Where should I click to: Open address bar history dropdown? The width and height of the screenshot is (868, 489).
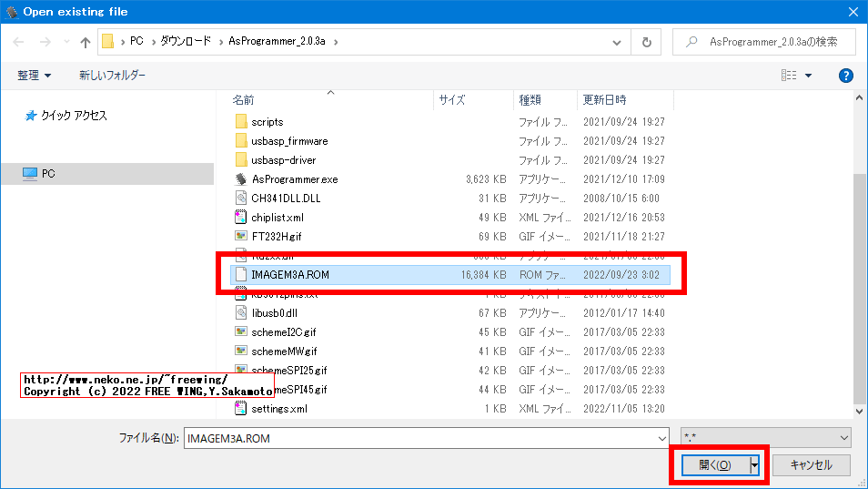click(x=617, y=43)
